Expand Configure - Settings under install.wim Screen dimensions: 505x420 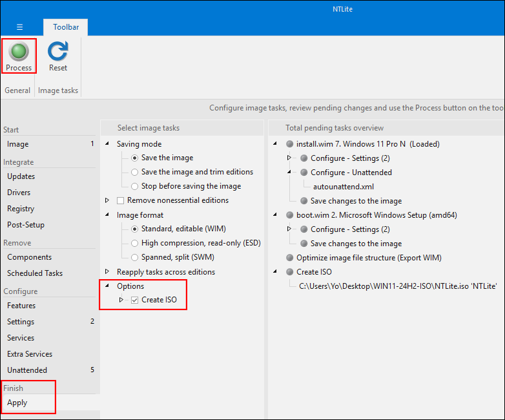click(x=289, y=158)
